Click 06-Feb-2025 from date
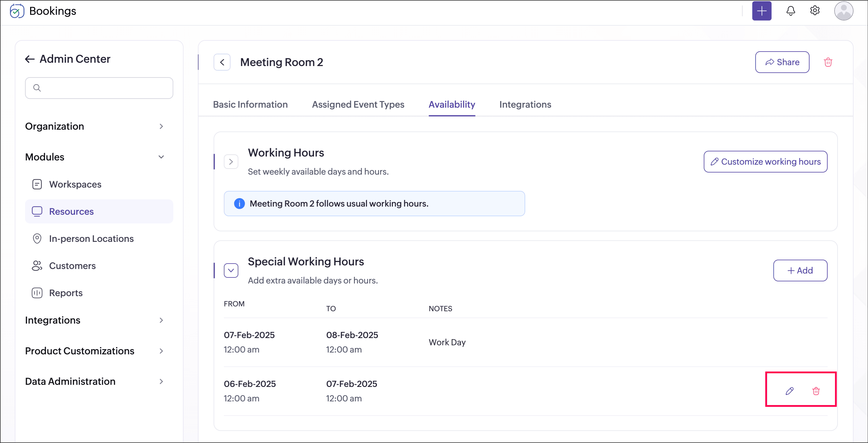The image size is (868, 443). 250,384
